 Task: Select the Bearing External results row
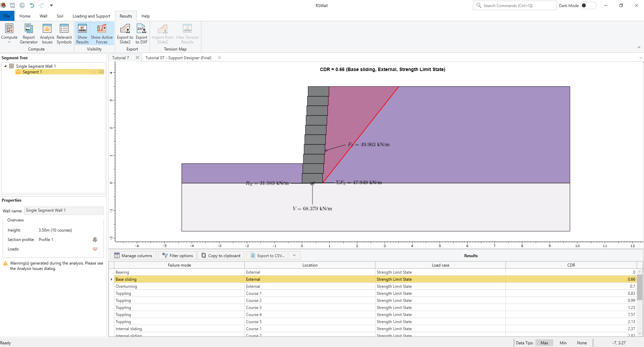coord(375,272)
